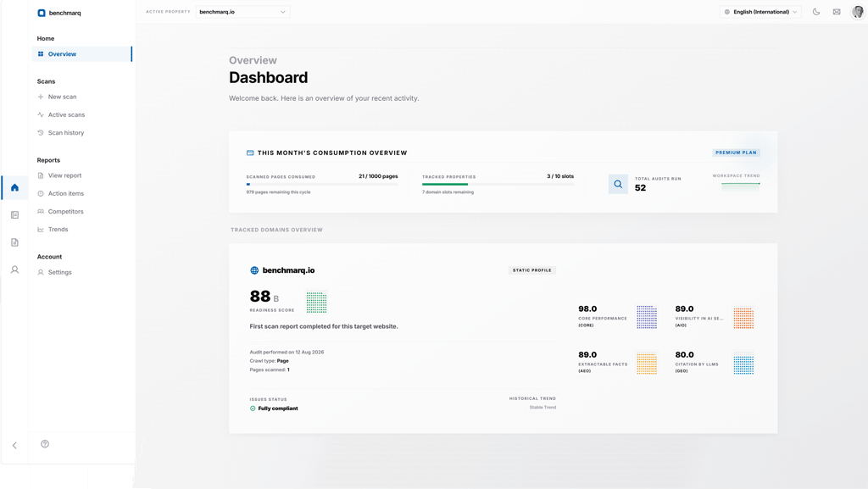Select the scans list icon in the rail
Image resolution: width=868 pixels, height=489 pixels.
[x=15, y=214]
